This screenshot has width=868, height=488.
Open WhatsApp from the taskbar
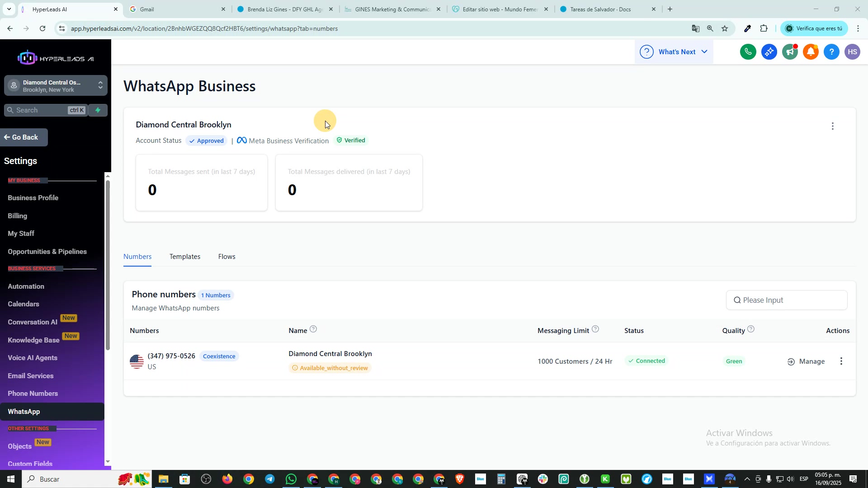(291, 479)
